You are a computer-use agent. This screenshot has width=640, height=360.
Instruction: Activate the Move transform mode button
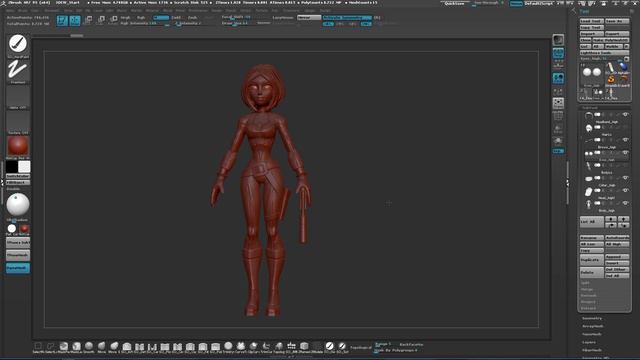coord(88,20)
